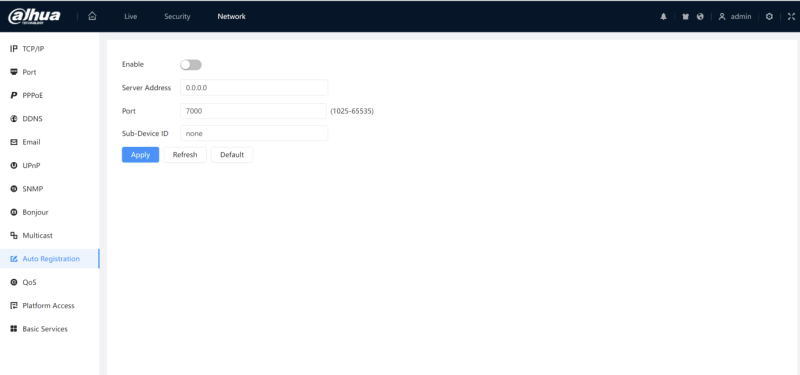Open Multicast settings

[x=49, y=236]
